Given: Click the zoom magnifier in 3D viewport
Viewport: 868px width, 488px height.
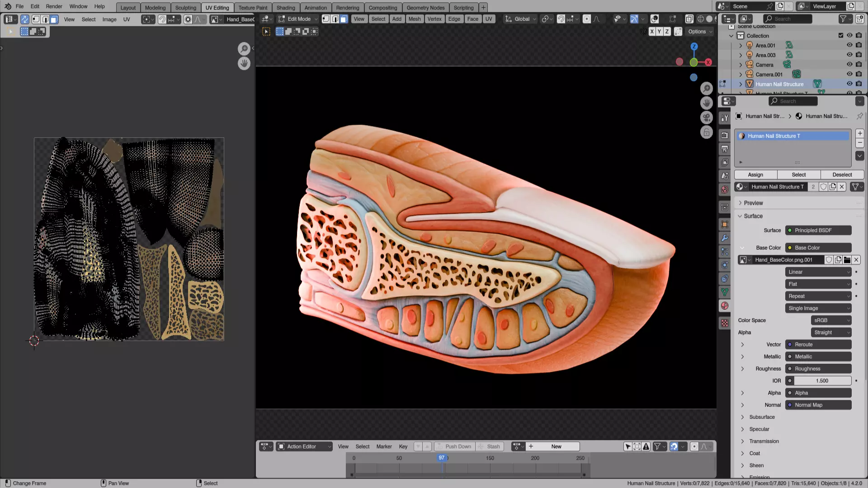Looking at the screenshot, I should 707,88.
